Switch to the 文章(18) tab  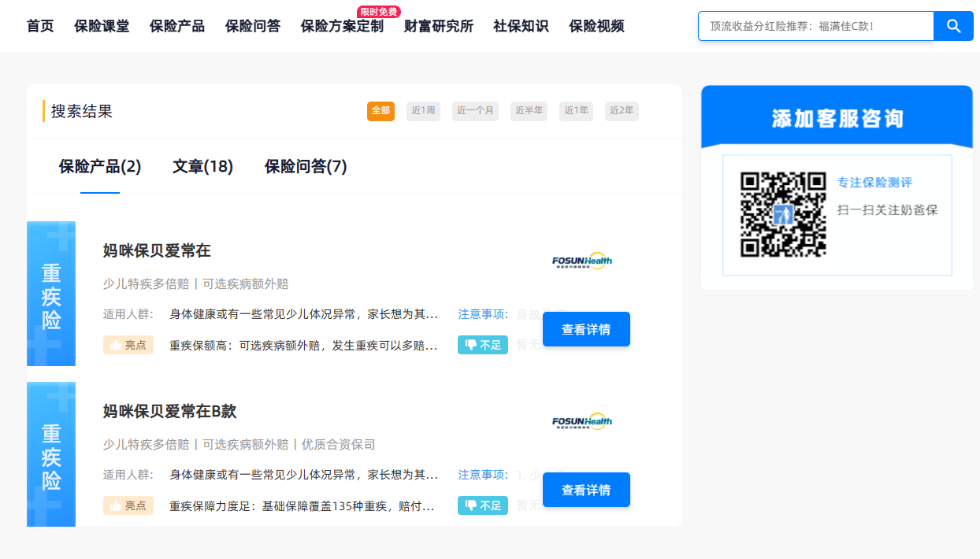[x=202, y=167]
